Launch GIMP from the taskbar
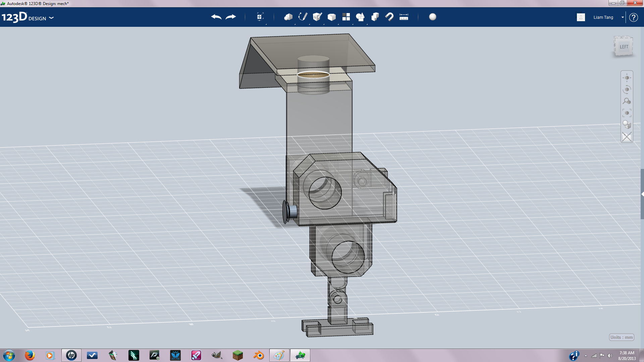 [x=217, y=355]
